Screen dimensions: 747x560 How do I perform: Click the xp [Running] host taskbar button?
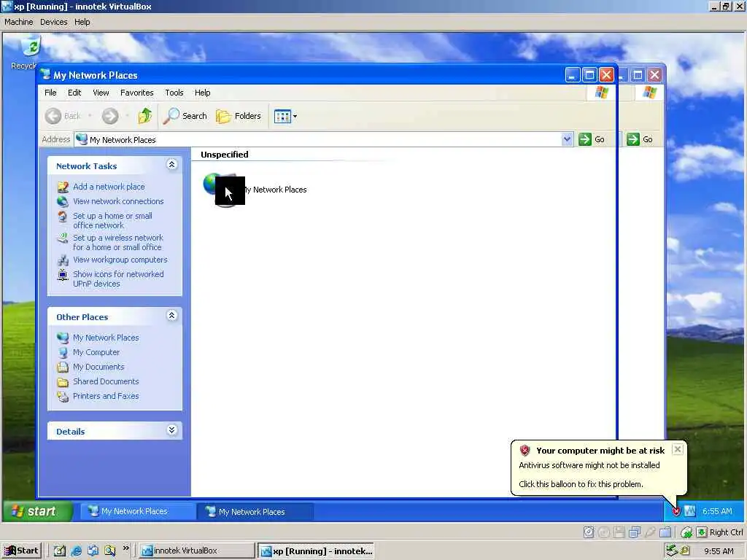pyautogui.click(x=315, y=551)
